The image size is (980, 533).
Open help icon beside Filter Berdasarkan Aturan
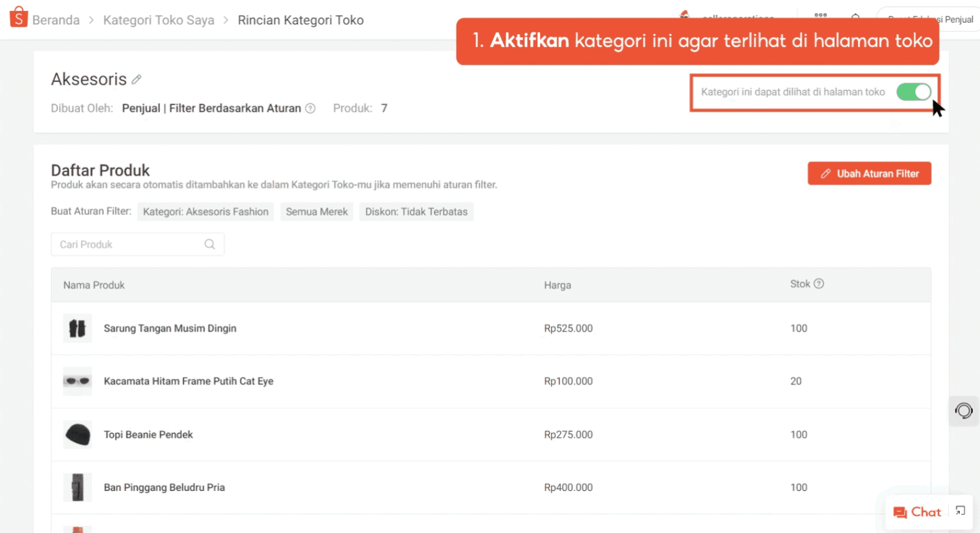(310, 108)
